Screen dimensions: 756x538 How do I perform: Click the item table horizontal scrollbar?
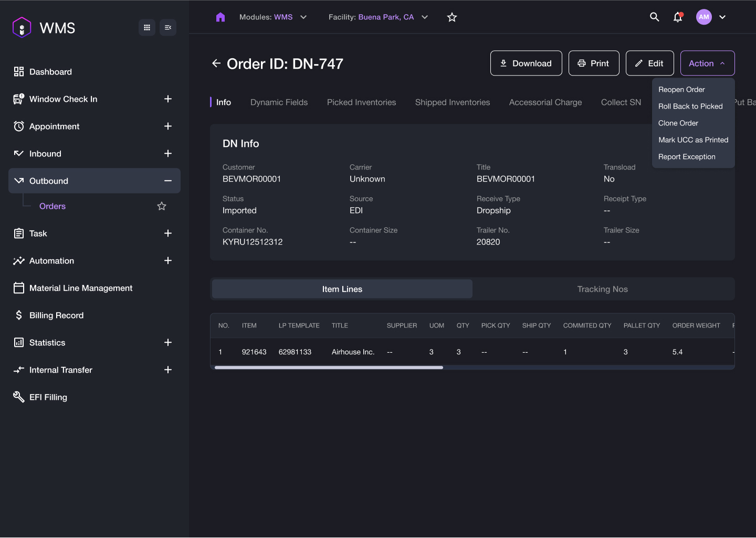329,367
